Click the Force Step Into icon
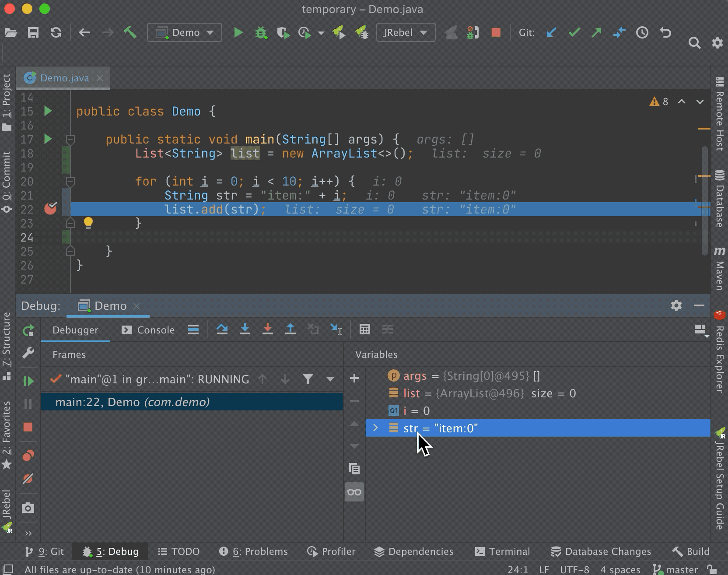 [x=268, y=330]
